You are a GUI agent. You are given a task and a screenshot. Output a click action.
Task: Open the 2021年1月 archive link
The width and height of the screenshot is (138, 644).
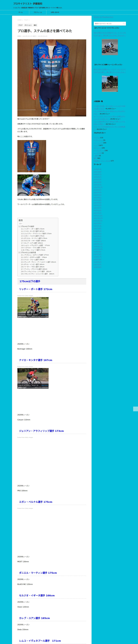98,241
